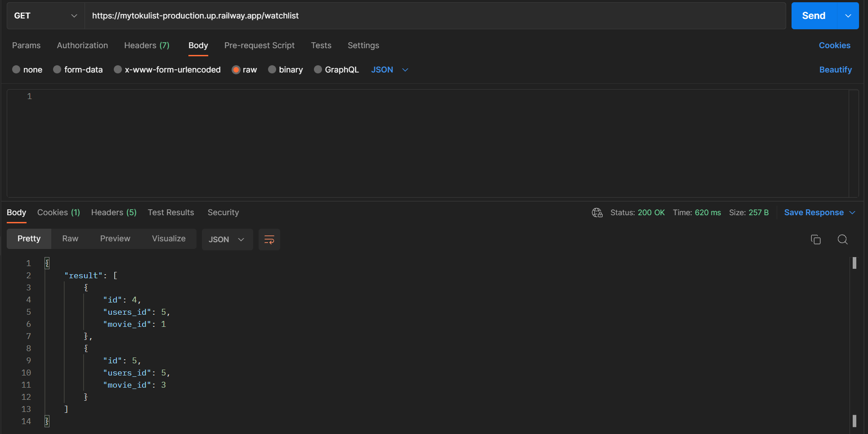868x434 pixels.
Task: Select the binary body radio option
Action: [272, 69]
